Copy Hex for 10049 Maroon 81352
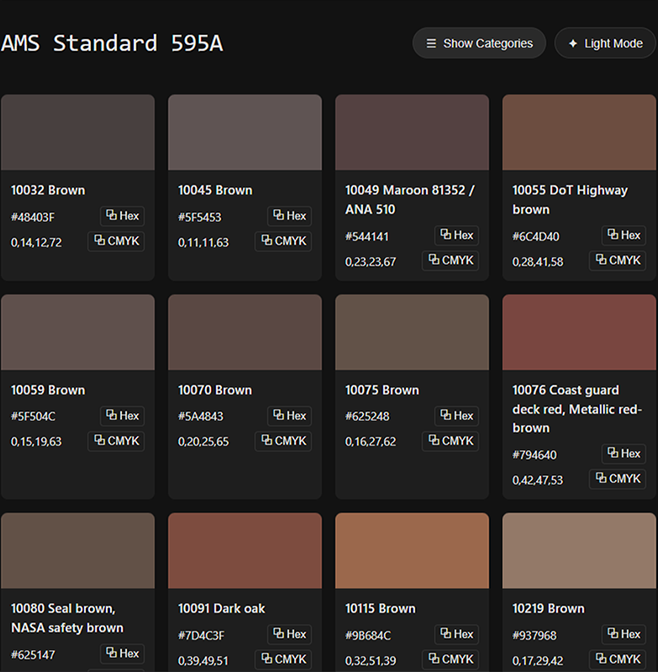Screen dimensions: 658x672 tap(457, 235)
